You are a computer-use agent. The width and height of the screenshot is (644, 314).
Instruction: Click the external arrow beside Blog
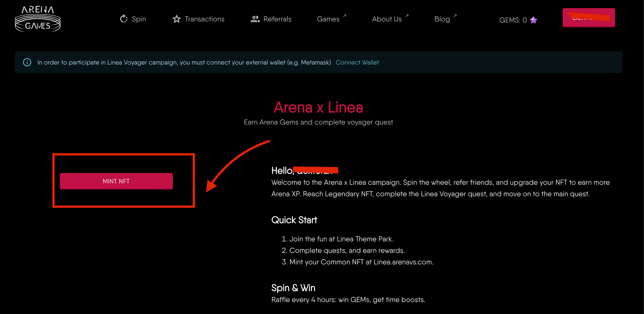coord(455,16)
